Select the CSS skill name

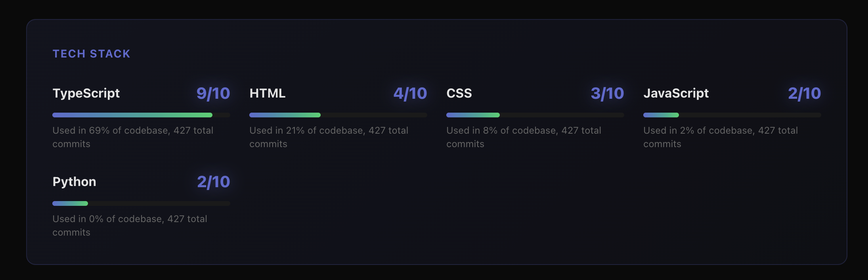click(x=459, y=93)
